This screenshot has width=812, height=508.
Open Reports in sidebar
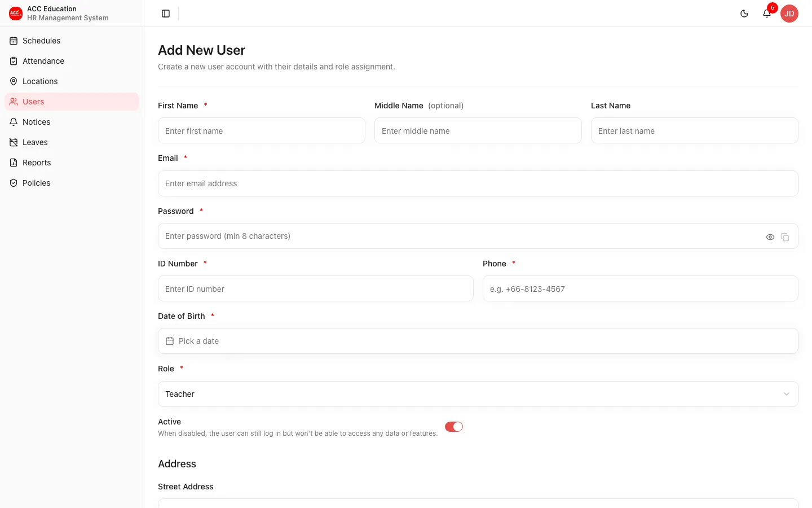pos(72,163)
